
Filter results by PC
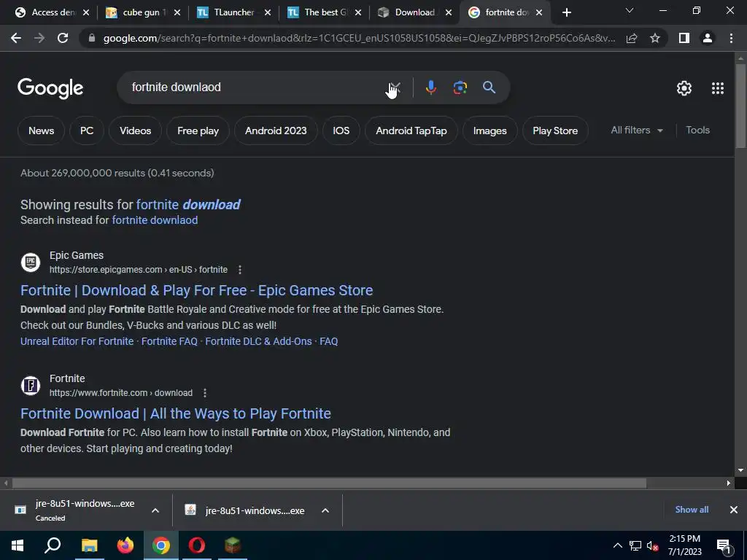[x=87, y=131]
